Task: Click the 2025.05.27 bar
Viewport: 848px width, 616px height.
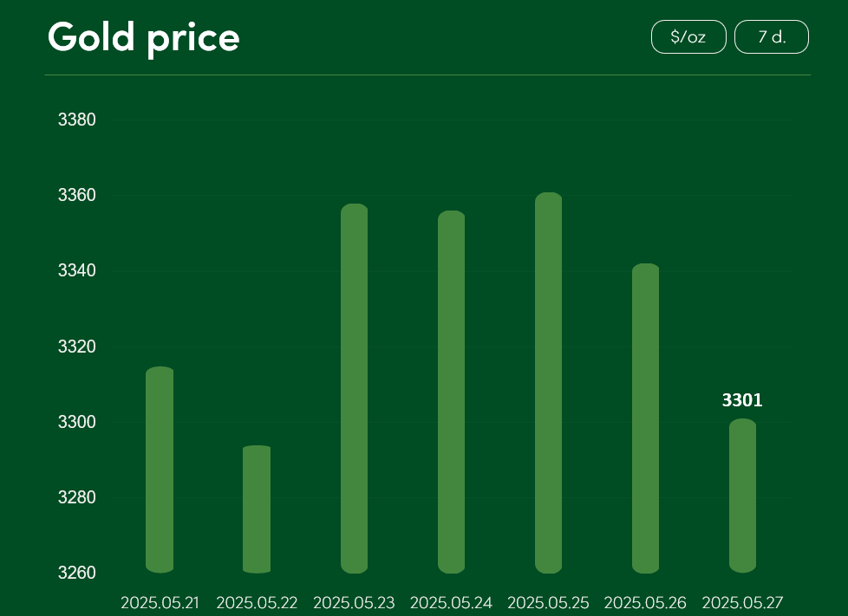Action: 742,496
